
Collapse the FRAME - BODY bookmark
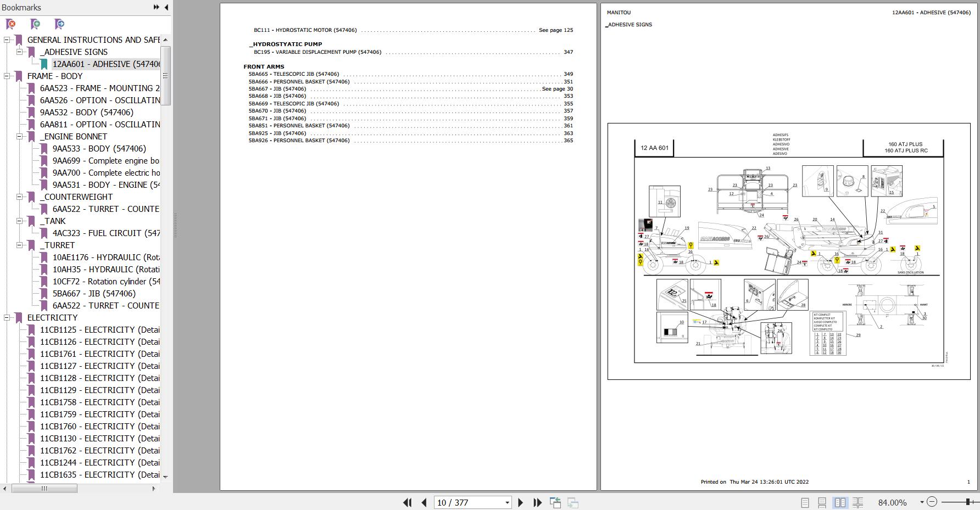pyautogui.click(x=7, y=76)
